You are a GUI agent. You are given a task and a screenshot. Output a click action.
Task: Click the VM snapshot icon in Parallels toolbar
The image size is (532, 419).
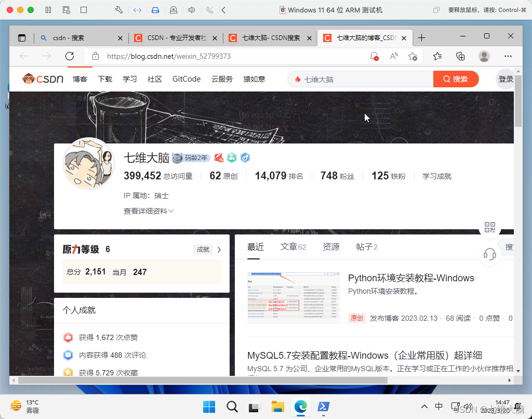(x=66, y=10)
